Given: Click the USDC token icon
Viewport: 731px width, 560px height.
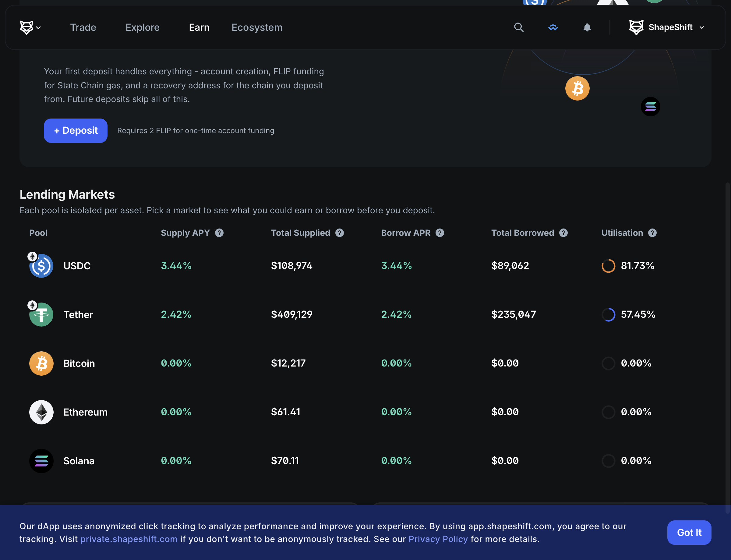Looking at the screenshot, I should (41, 266).
